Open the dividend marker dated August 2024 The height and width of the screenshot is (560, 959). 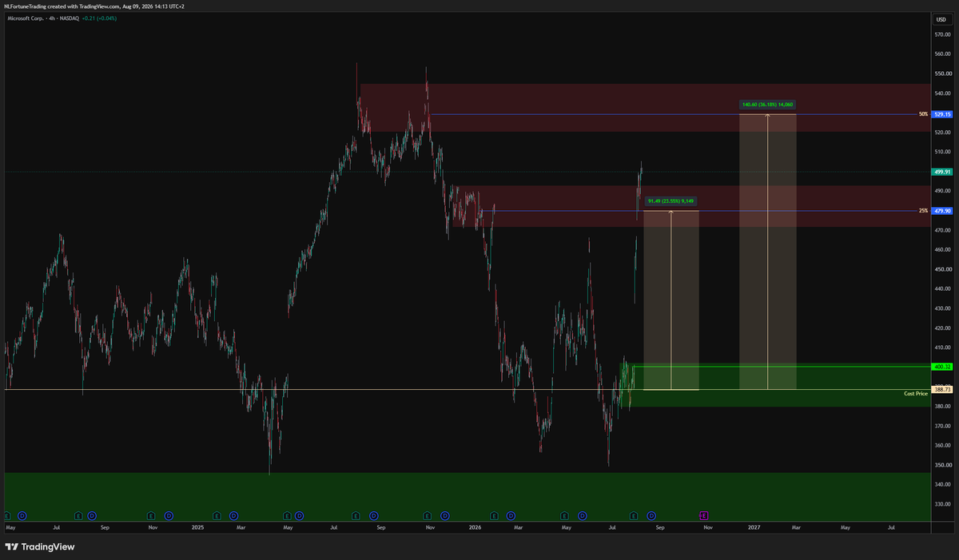[x=92, y=516]
